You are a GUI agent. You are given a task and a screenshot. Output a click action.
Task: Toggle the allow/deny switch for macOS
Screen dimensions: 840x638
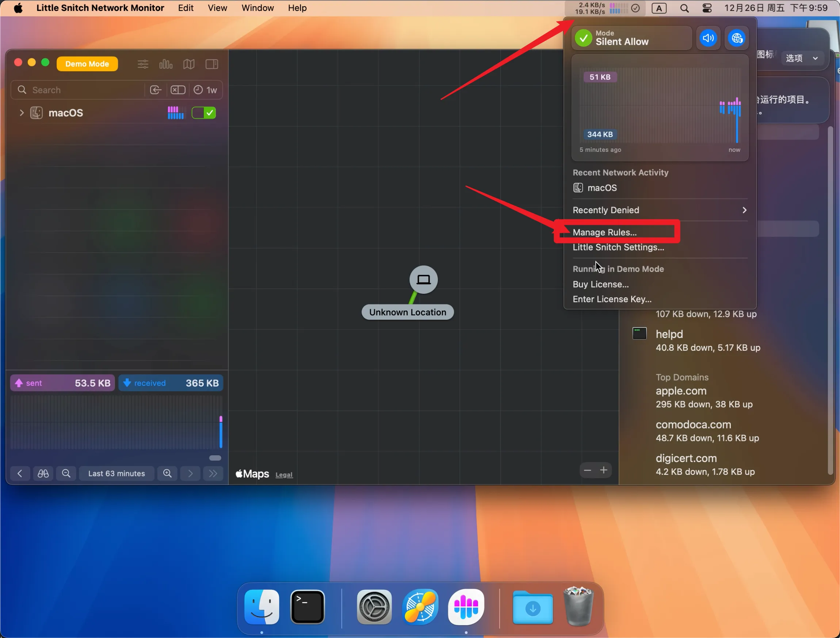coord(204,113)
